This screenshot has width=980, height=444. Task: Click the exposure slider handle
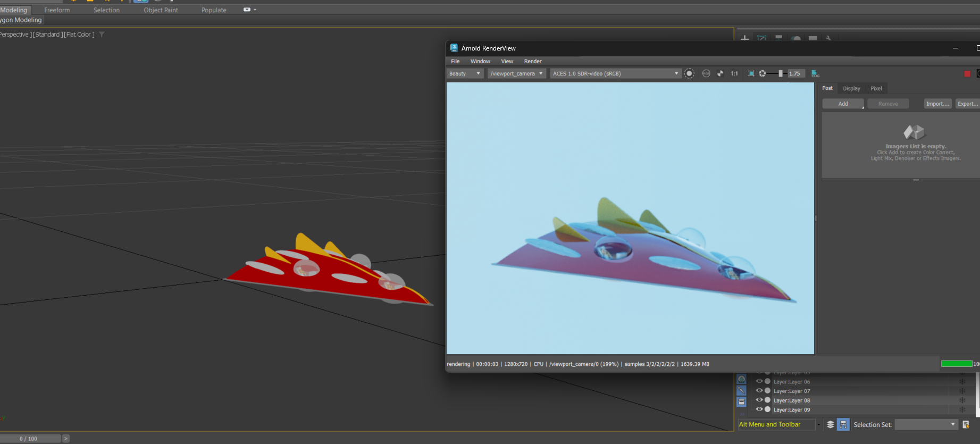pos(780,73)
